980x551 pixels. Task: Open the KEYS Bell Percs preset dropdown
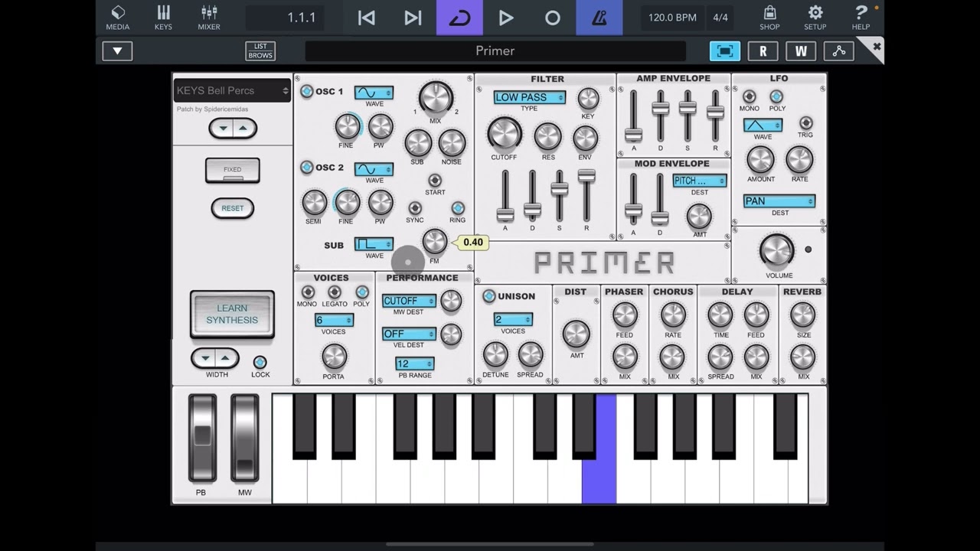232,90
